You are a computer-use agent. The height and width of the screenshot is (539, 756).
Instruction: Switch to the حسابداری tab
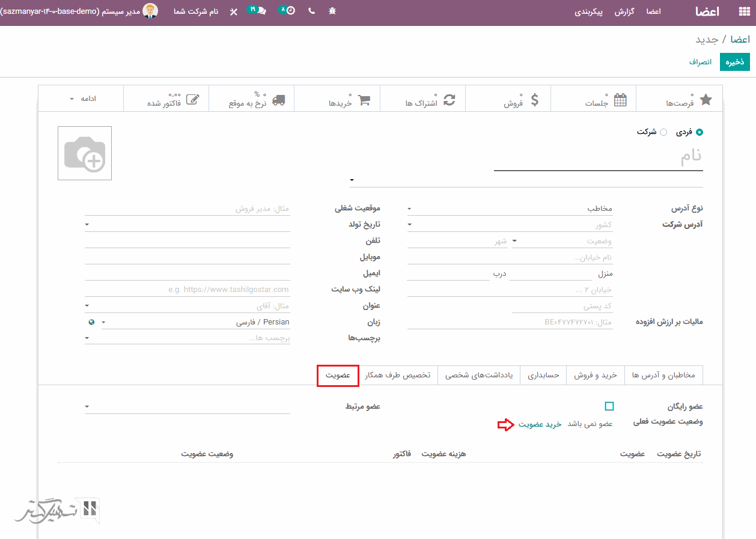click(543, 376)
